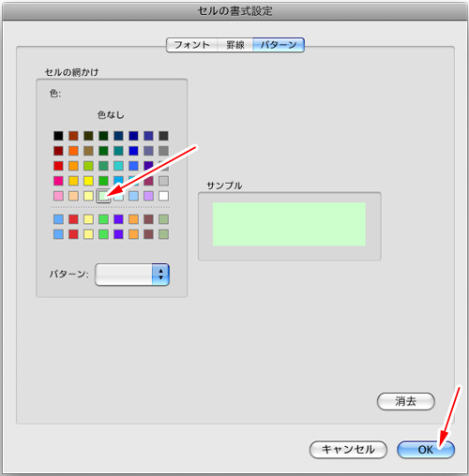Select the black color swatch

point(58,136)
